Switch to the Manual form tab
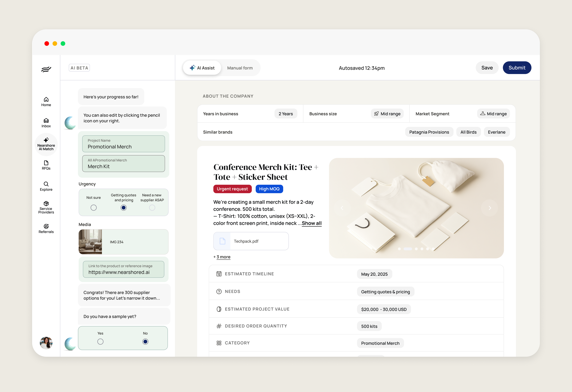The height and width of the screenshot is (392, 572). 240,68
